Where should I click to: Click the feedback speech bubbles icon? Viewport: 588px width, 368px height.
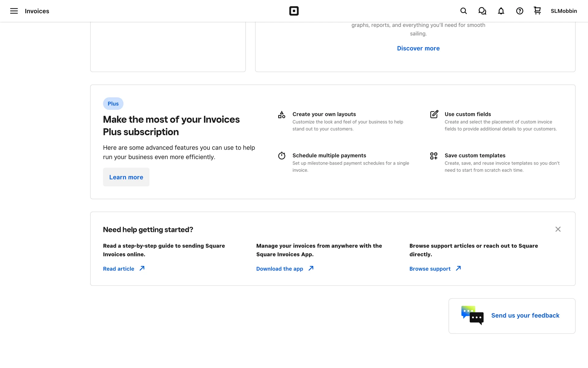click(x=472, y=315)
